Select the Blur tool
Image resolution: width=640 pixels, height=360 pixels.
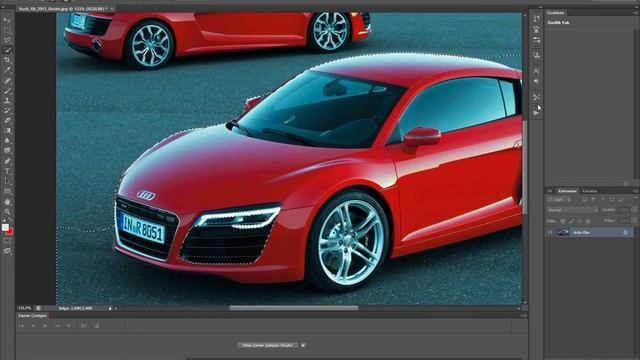point(7,141)
